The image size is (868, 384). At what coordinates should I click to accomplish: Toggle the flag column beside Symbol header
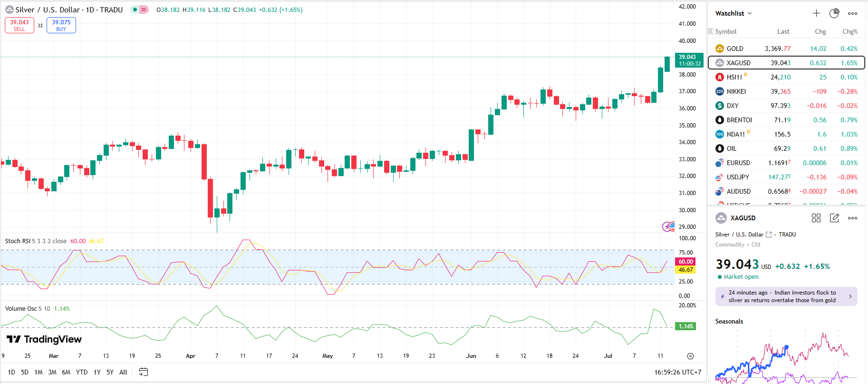pos(711,31)
